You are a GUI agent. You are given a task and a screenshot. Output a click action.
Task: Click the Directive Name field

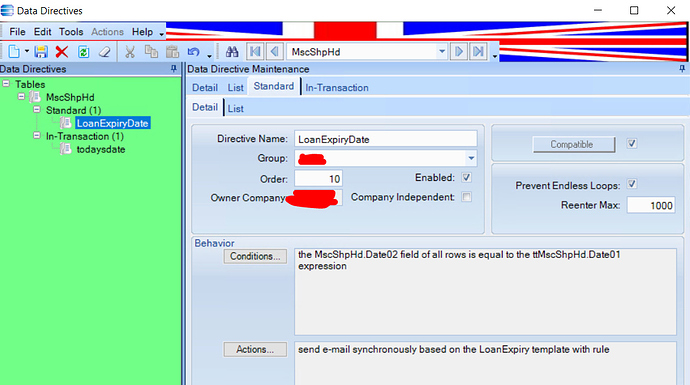(385, 139)
